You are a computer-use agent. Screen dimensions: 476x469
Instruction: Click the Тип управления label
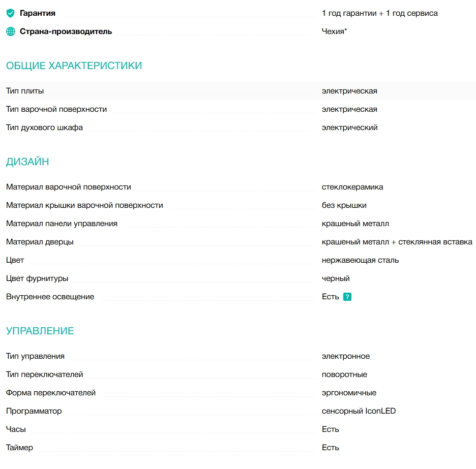(35, 356)
